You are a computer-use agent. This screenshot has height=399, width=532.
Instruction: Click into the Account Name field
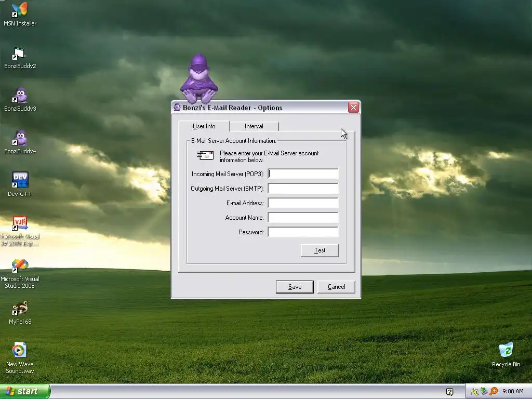[x=303, y=218]
